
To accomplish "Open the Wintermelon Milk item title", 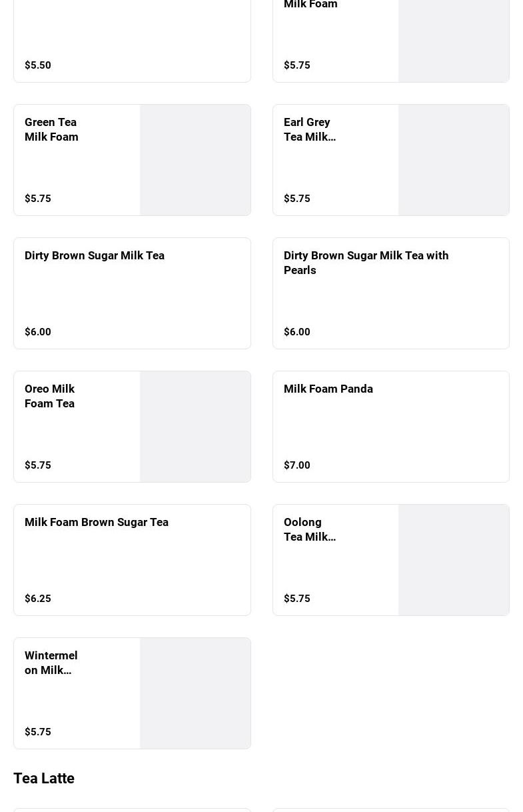I will [51, 663].
